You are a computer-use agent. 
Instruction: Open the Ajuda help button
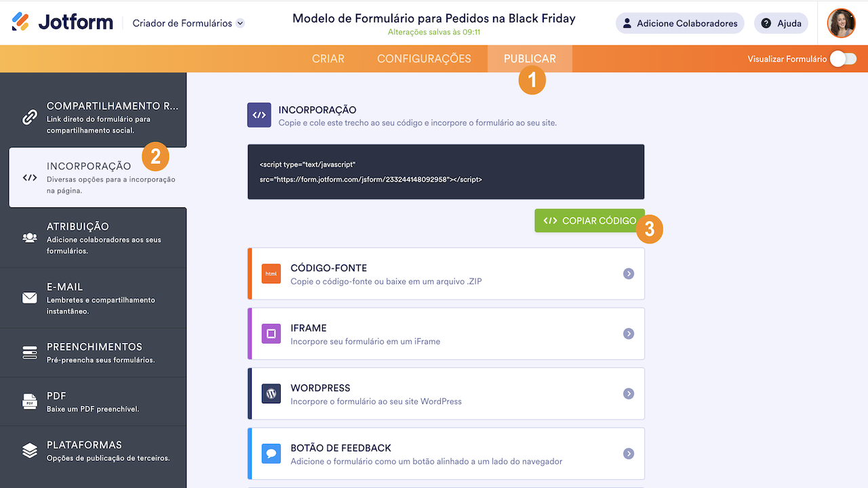click(x=781, y=23)
